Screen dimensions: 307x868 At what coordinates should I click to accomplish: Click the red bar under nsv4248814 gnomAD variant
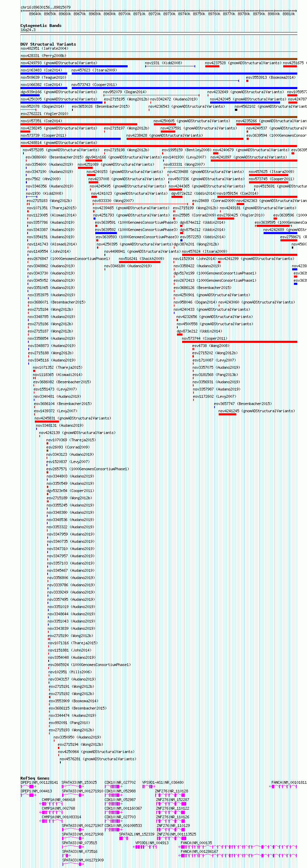pos(159,146)
